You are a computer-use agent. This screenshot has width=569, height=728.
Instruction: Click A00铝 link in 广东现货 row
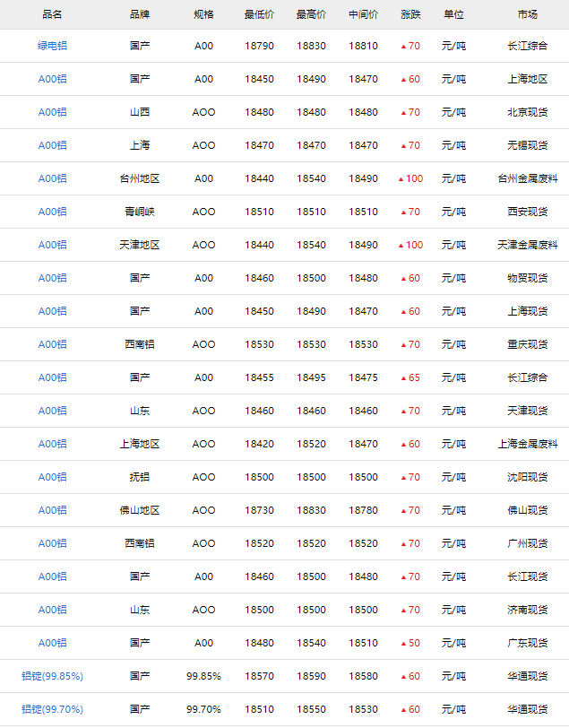tap(52, 643)
